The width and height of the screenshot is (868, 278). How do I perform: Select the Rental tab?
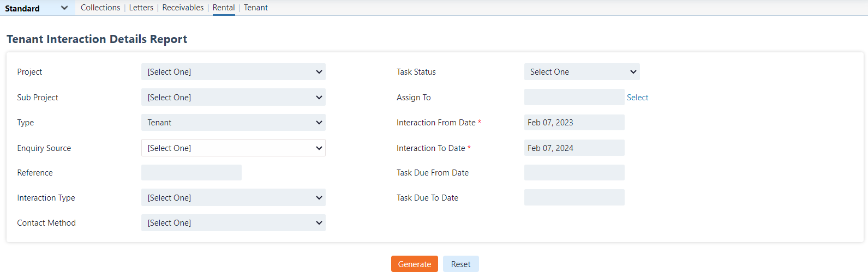pyautogui.click(x=224, y=8)
